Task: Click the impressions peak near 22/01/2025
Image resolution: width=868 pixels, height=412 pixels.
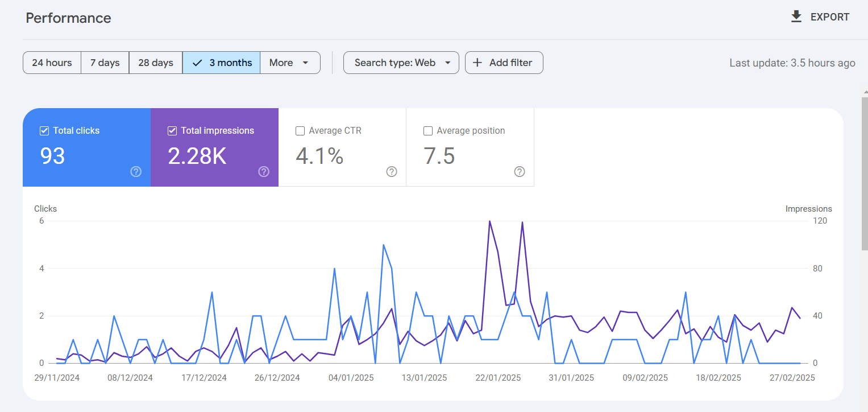Action: click(x=489, y=221)
